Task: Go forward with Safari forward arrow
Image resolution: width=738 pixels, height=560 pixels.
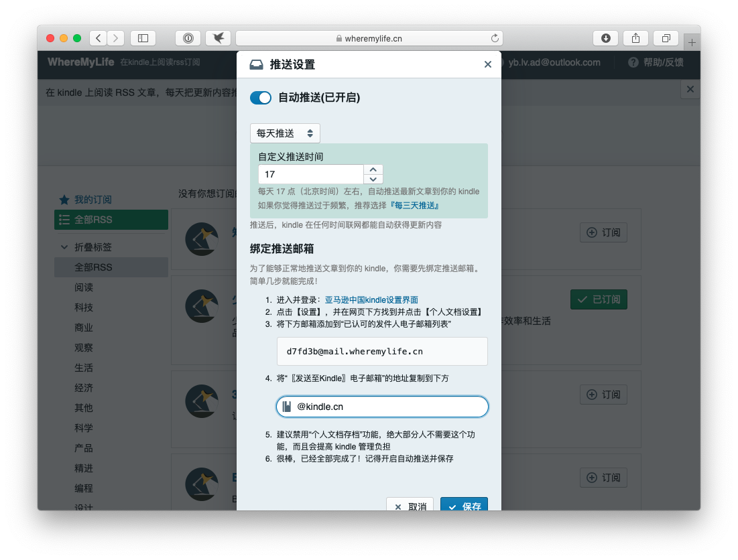Action: pos(116,38)
